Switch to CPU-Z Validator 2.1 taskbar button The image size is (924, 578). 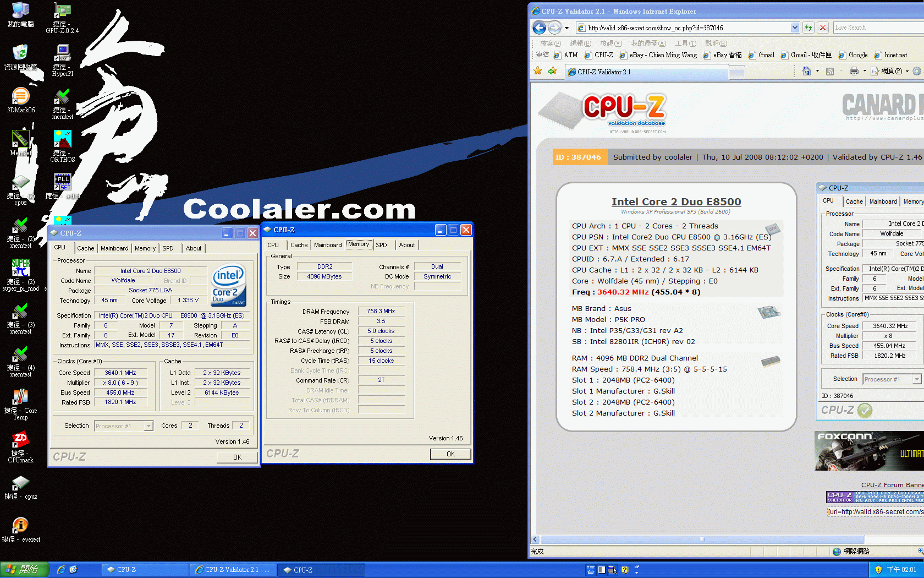[x=232, y=570]
